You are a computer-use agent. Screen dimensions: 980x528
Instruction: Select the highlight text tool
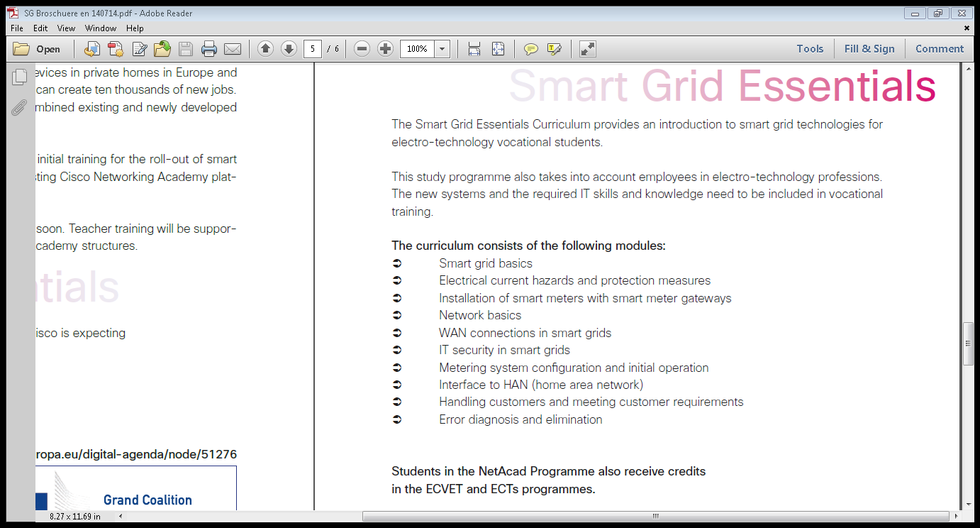click(x=554, y=49)
